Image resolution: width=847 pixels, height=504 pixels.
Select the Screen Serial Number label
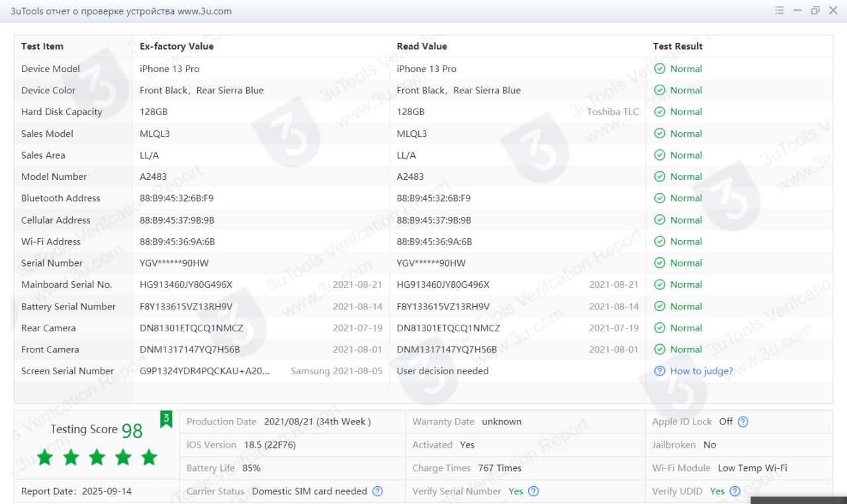pos(67,371)
